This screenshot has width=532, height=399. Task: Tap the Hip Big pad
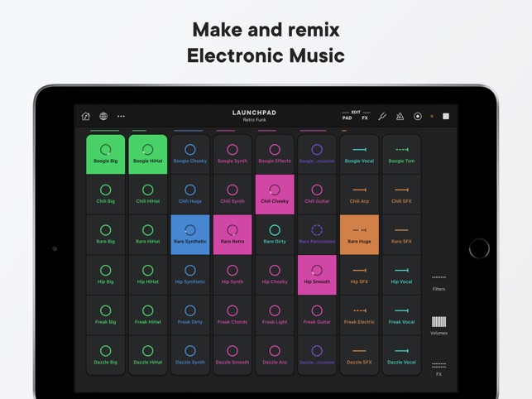click(106, 275)
